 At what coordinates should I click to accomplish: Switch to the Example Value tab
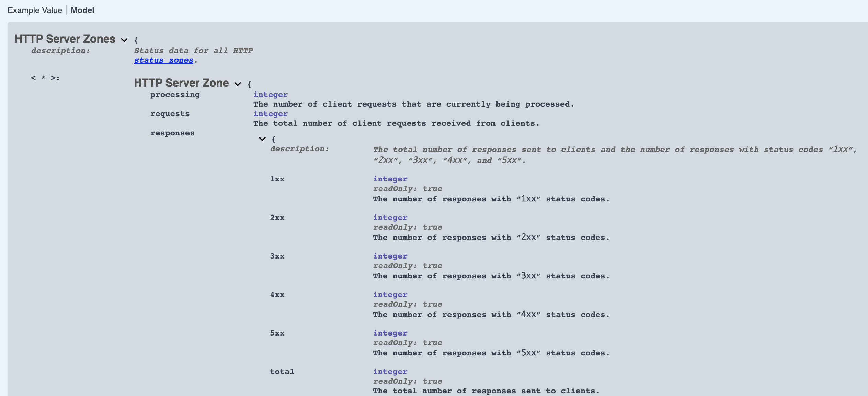(x=34, y=10)
